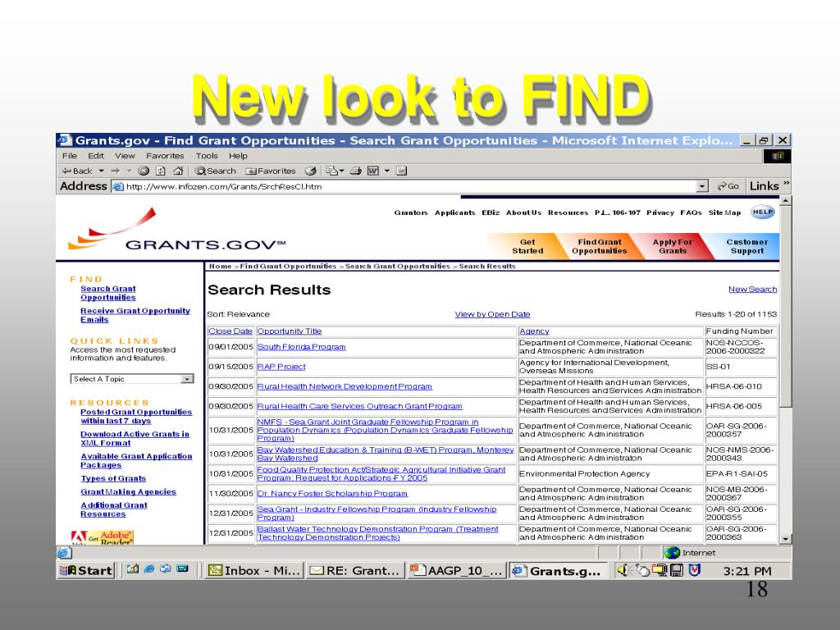Go back with the Back arrow button
This screenshot has width=840, height=630.
(76, 171)
